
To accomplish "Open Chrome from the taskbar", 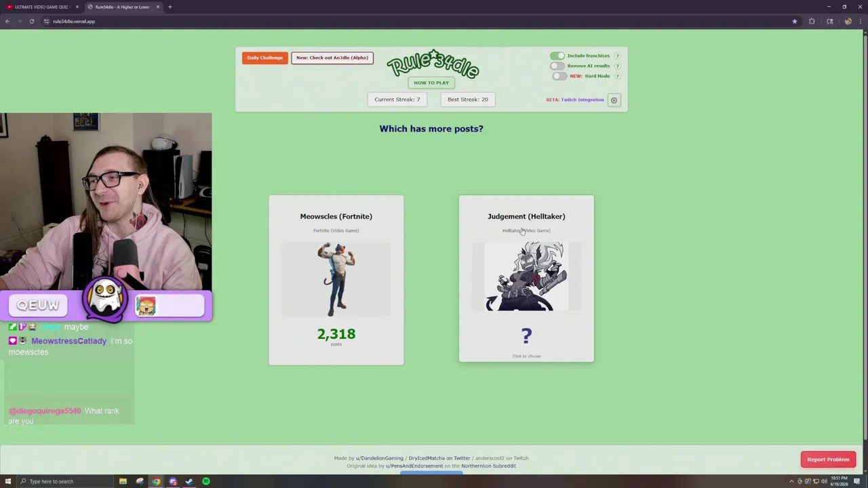I will (x=156, y=481).
